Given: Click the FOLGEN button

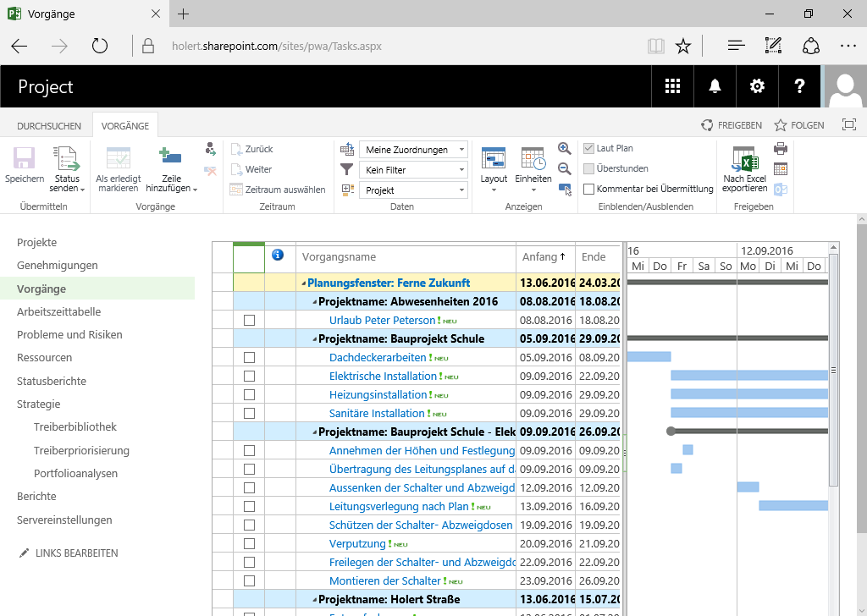Looking at the screenshot, I should (799, 125).
